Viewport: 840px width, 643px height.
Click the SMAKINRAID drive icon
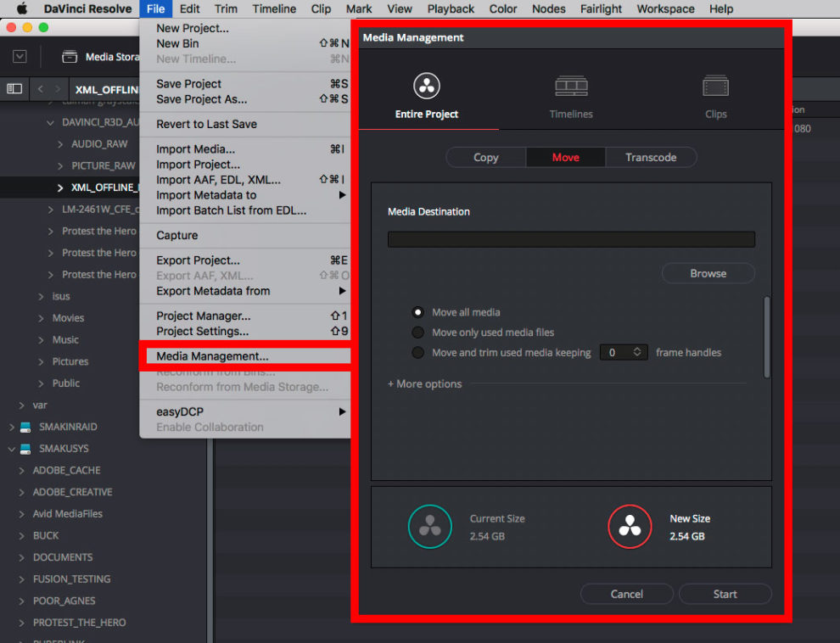(25, 427)
